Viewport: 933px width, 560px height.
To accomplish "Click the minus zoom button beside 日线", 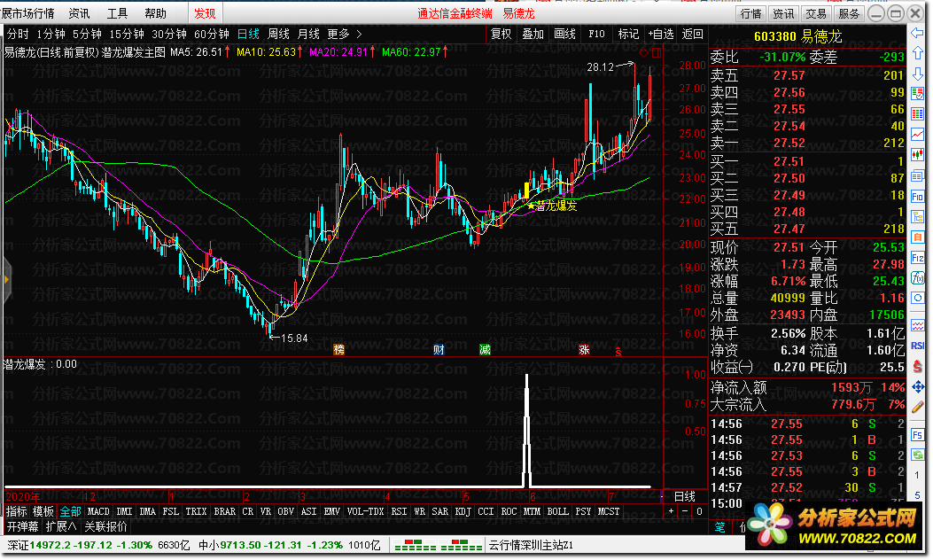I will pos(684,511).
